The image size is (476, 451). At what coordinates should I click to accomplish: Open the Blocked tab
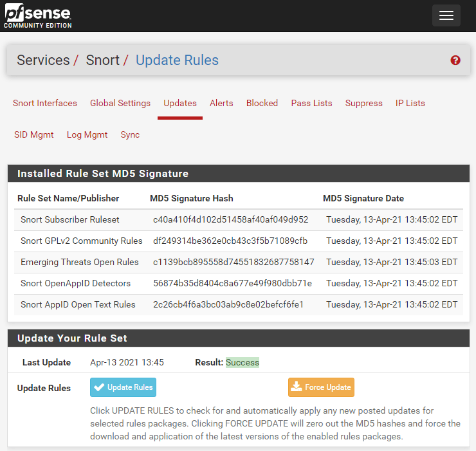(262, 103)
